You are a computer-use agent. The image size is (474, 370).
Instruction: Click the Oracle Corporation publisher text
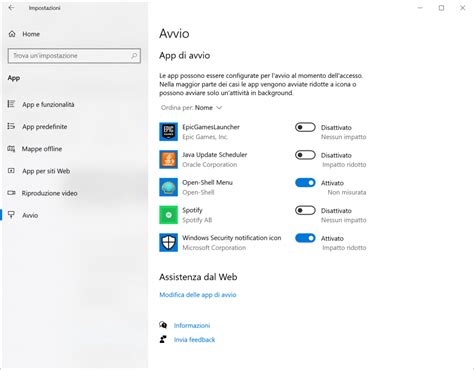pyautogui.click(x=210, y=165)
